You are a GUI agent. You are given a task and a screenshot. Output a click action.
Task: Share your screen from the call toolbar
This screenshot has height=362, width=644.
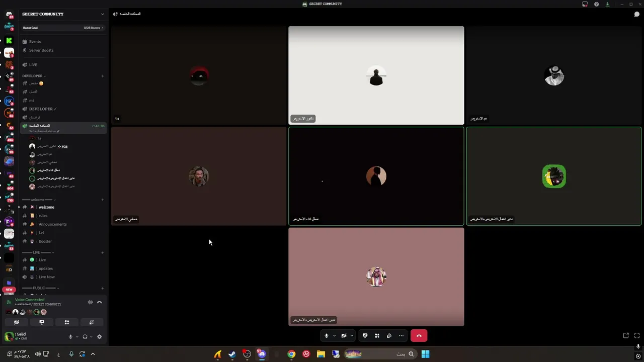click(x=365, y=335)
